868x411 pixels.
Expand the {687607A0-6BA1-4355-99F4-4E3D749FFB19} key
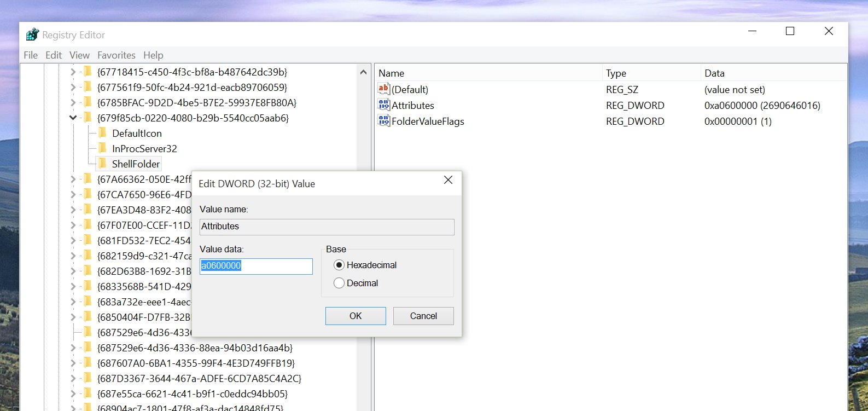coord(73,363)
